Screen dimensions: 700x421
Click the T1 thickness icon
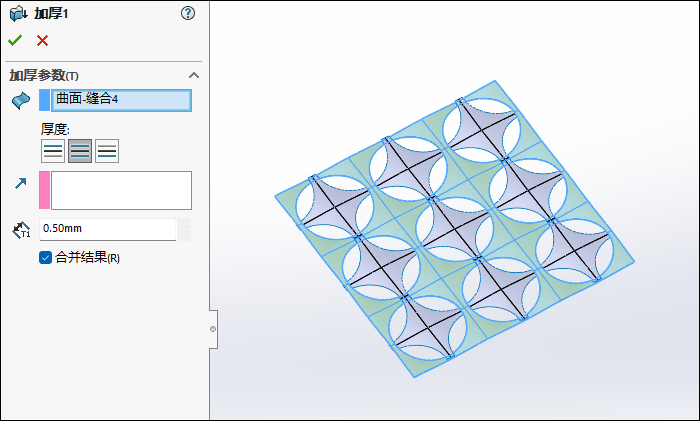pyautogui.click(x=21, y=230)
